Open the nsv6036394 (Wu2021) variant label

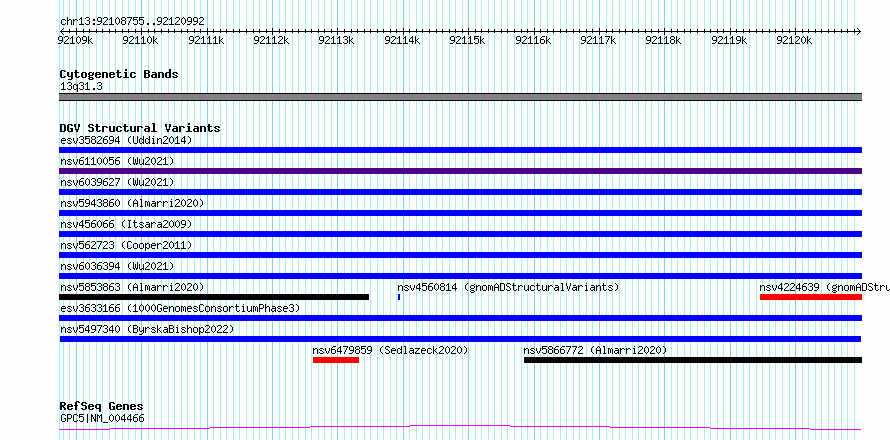tap(117, 266)
